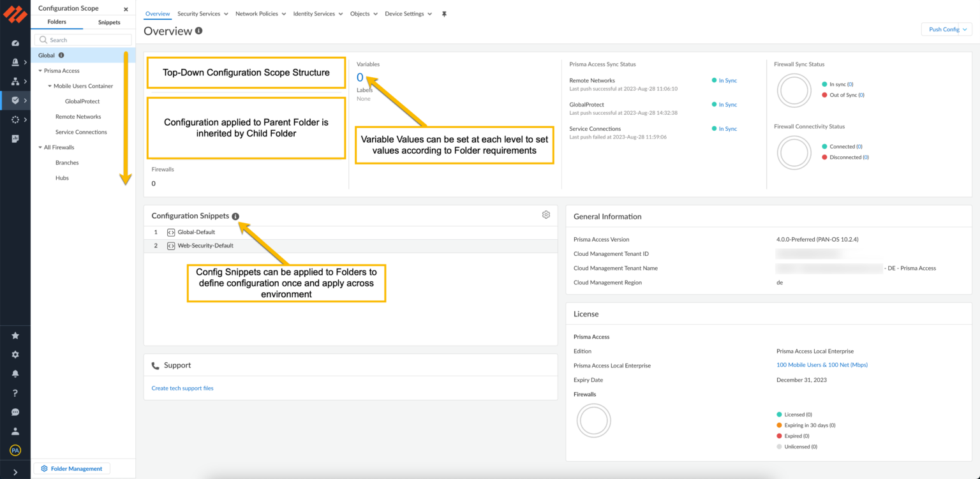Viewport: 980px width, 479px height.
Task: Expand the Security Services dropdown
Action: [x=202, y=13]
